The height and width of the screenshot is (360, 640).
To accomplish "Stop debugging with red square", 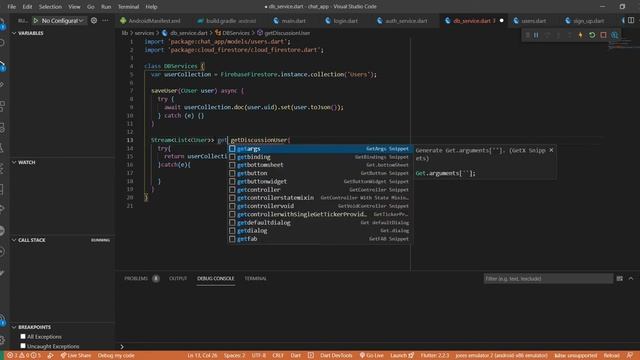I will (x=603, y=36).
